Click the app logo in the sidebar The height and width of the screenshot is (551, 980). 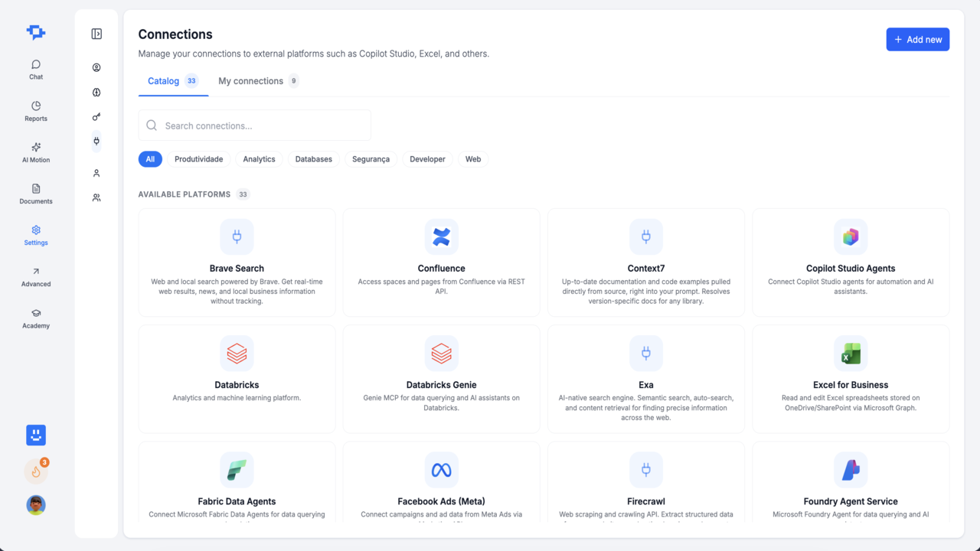tap(36, 32)
